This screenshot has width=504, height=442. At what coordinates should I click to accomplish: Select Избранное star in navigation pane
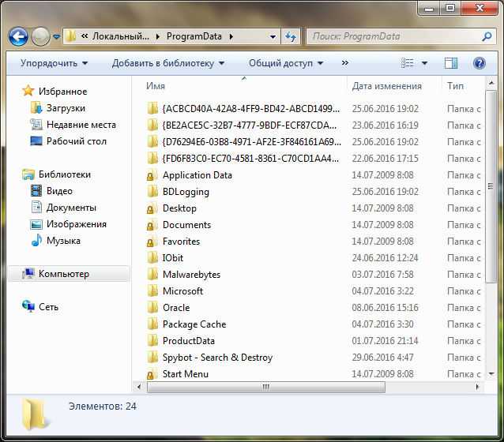coord(28,91)
